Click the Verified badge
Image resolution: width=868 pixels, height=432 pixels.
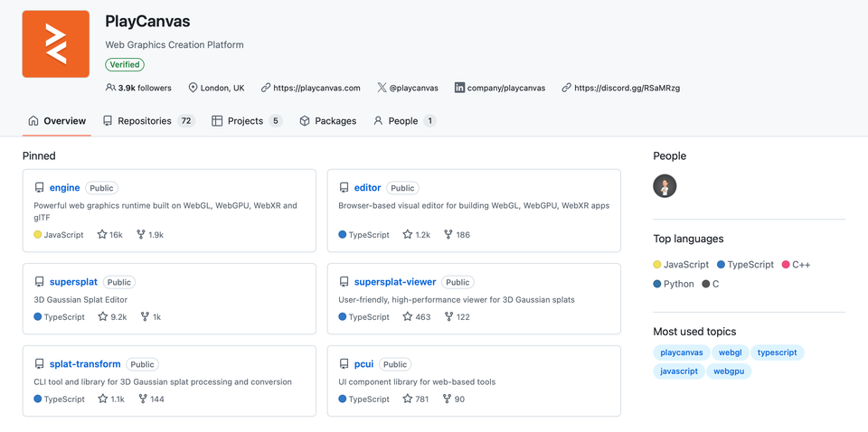coord(125,64)
